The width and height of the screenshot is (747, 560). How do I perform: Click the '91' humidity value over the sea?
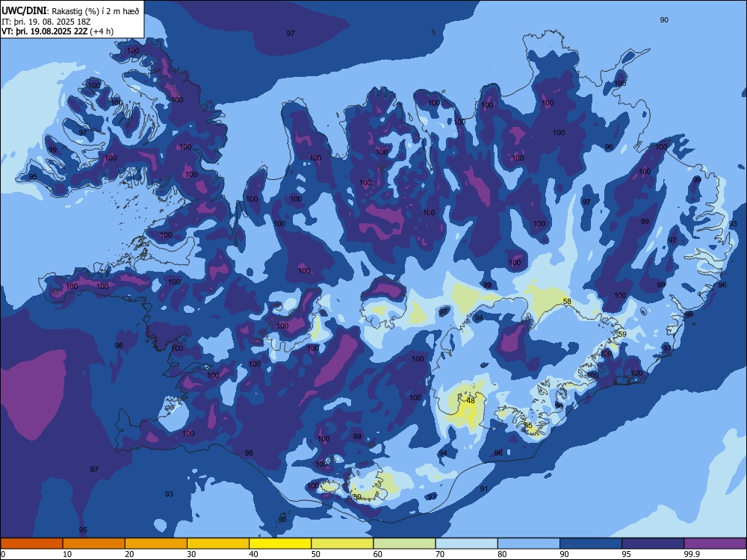click(484, 488)
